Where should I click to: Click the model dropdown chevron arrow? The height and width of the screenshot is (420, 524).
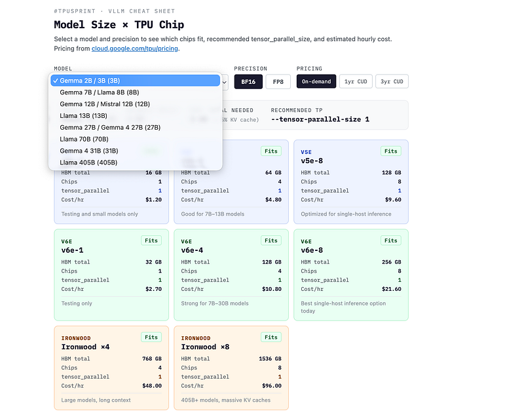coord(225,82)
